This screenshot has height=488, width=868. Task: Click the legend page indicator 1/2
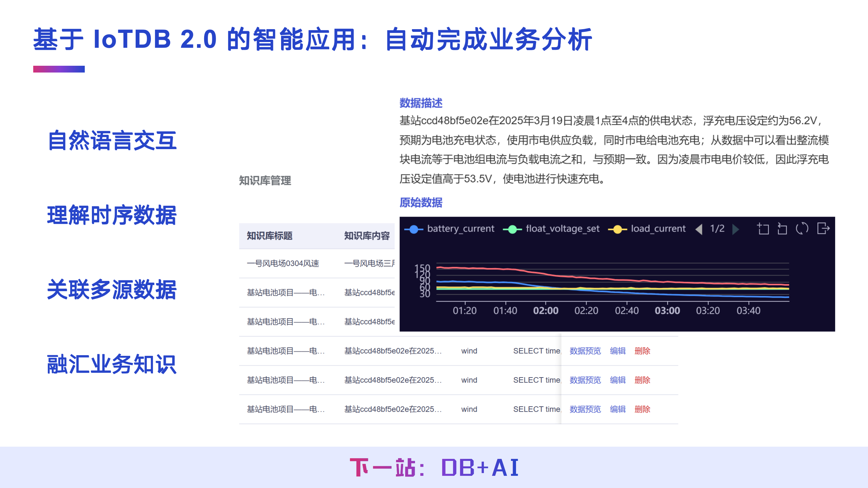tap(717, 229)
